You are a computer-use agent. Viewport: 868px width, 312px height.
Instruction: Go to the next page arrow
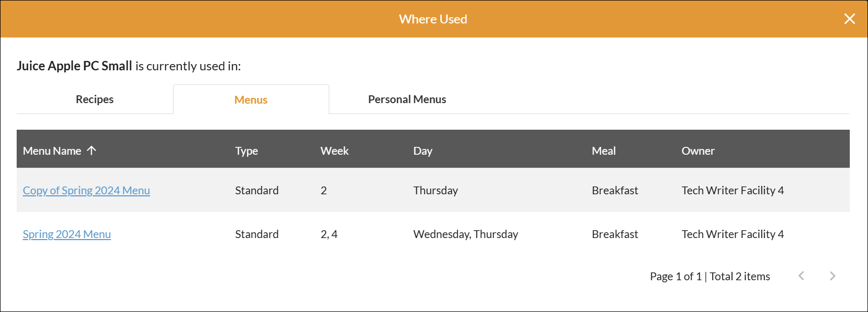(x=832, y=276)
